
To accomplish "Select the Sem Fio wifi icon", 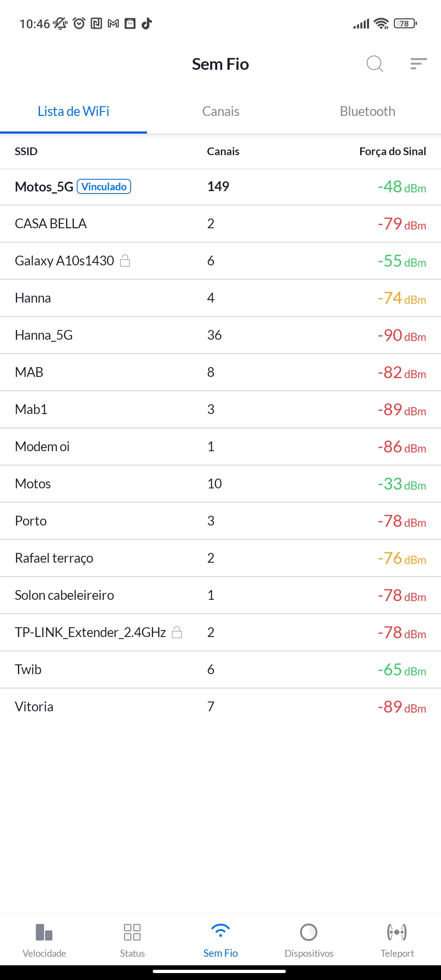I will point(220,931).
